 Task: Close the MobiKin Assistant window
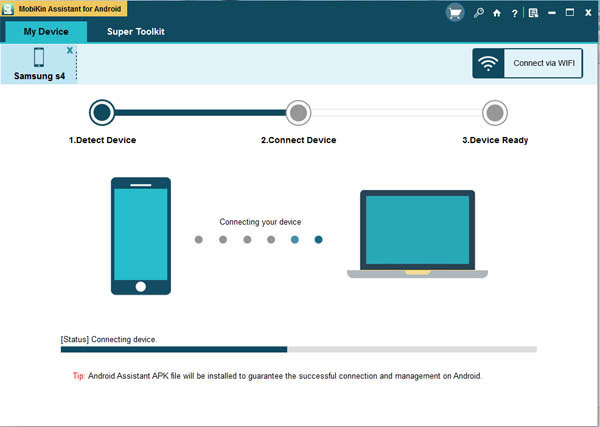[589, 13]
